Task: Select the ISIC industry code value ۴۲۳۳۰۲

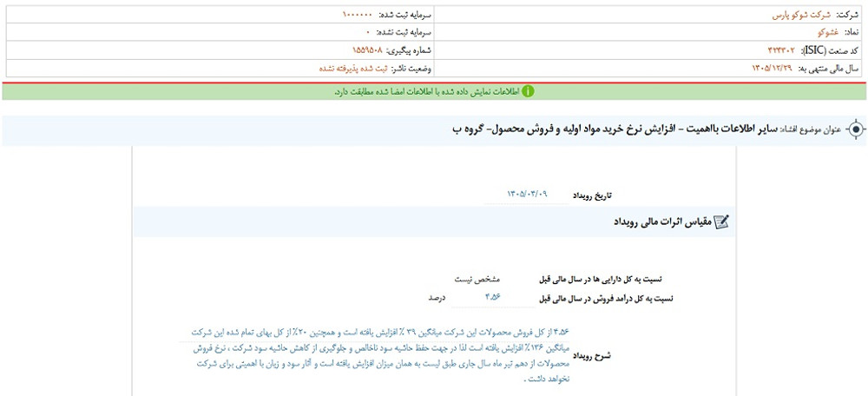Action: click(x=779, y=50)
